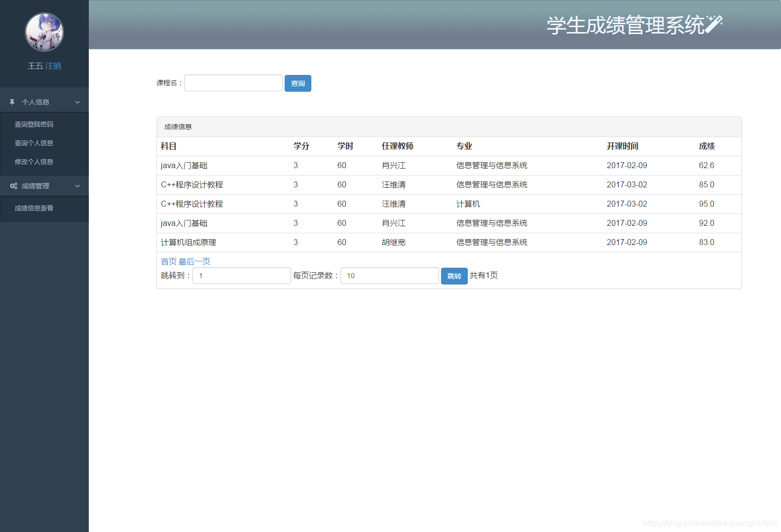Go to 首页 pagination link
781x532 pixels.
[x=169, y=261]
